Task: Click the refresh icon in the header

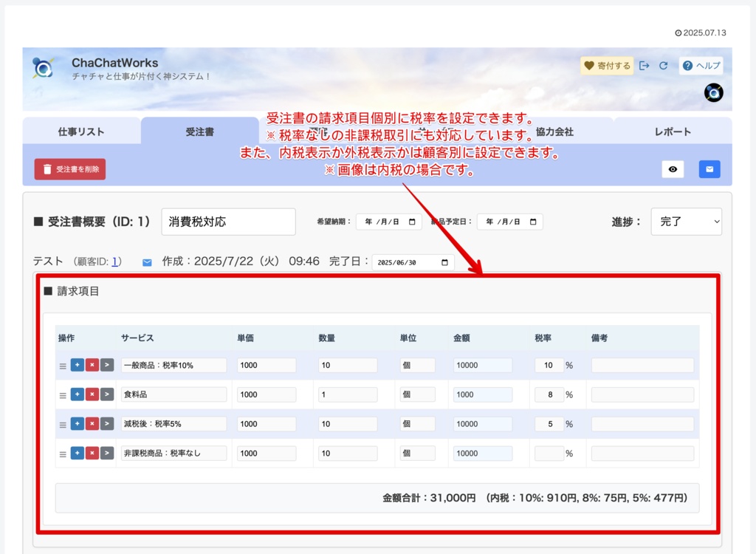Action: (663, 65)
